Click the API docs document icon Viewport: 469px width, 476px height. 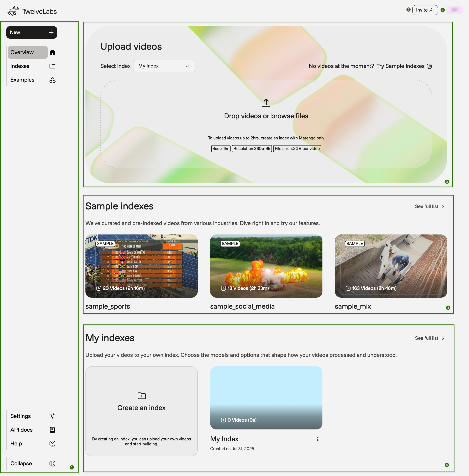tap(52, 430)
